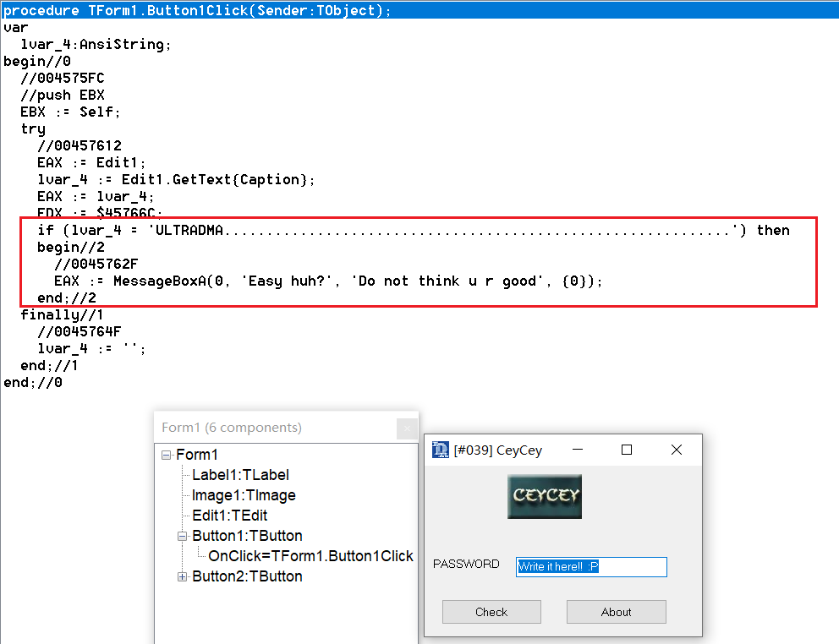Click the MessageBoxA code line

[328, 281]
